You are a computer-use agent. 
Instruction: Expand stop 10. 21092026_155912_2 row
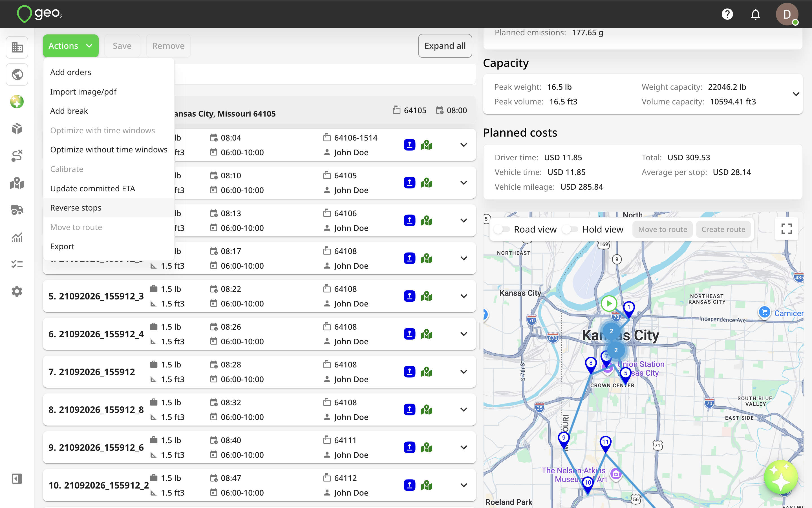(464, 485)
